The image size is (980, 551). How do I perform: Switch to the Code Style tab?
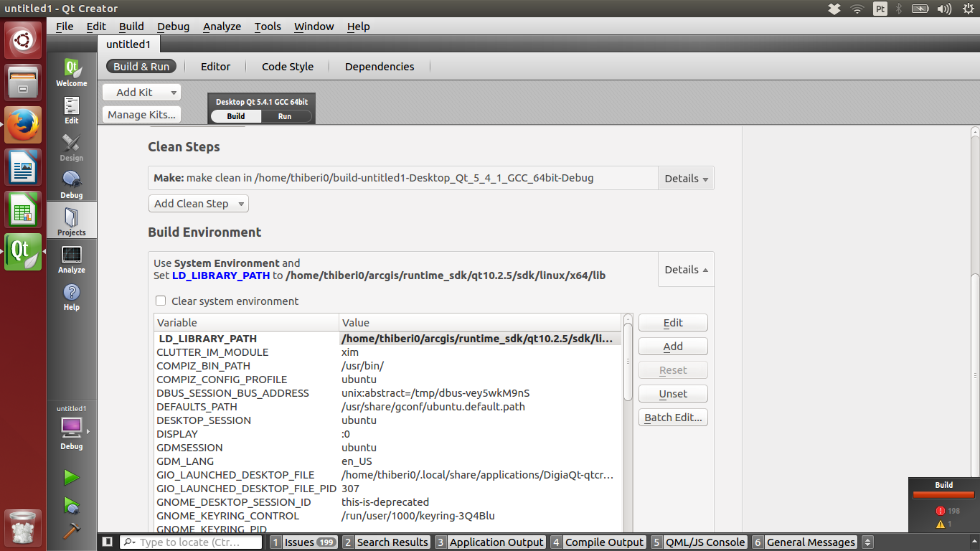(288, 66)
